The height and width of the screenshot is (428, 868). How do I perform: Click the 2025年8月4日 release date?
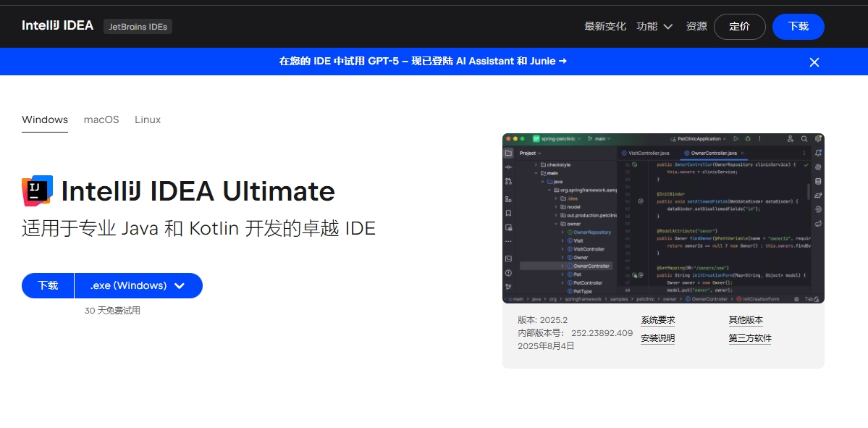pyautogui.click(x=546, y=346)
